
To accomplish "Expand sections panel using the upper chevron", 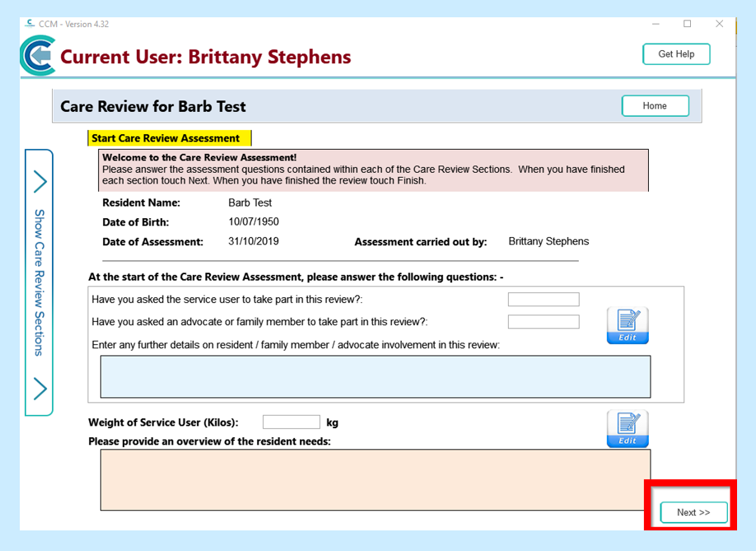I will [x=40, y=181].
